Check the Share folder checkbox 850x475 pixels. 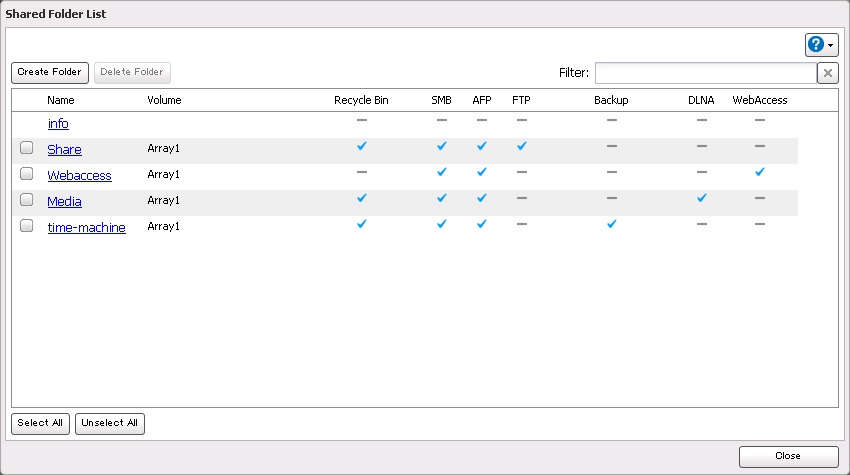(x=27, y=149)
